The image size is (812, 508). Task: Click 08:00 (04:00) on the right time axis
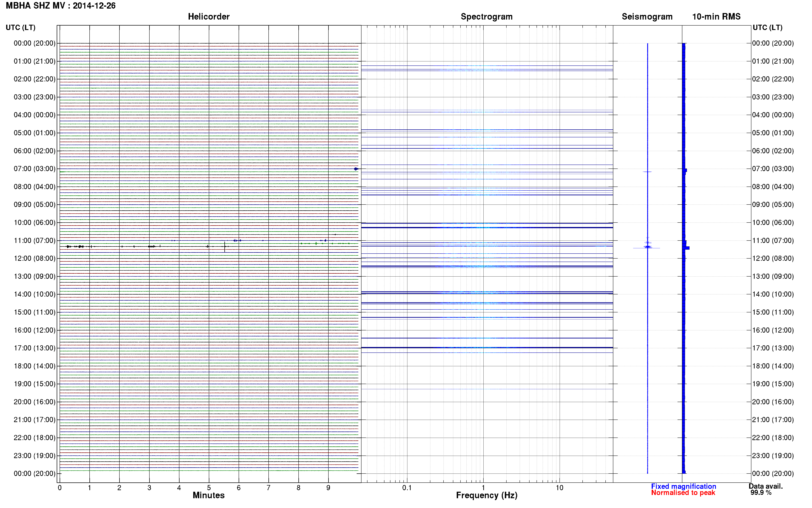(773, 187)
